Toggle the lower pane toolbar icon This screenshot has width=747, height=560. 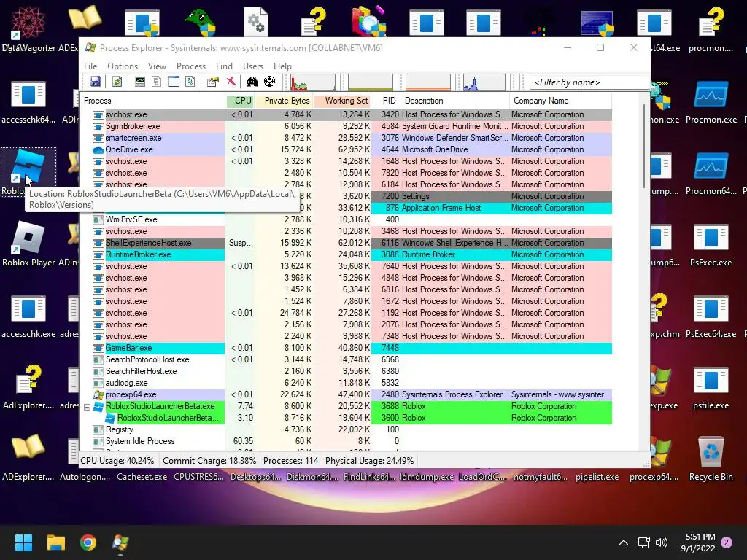(174, 82)
